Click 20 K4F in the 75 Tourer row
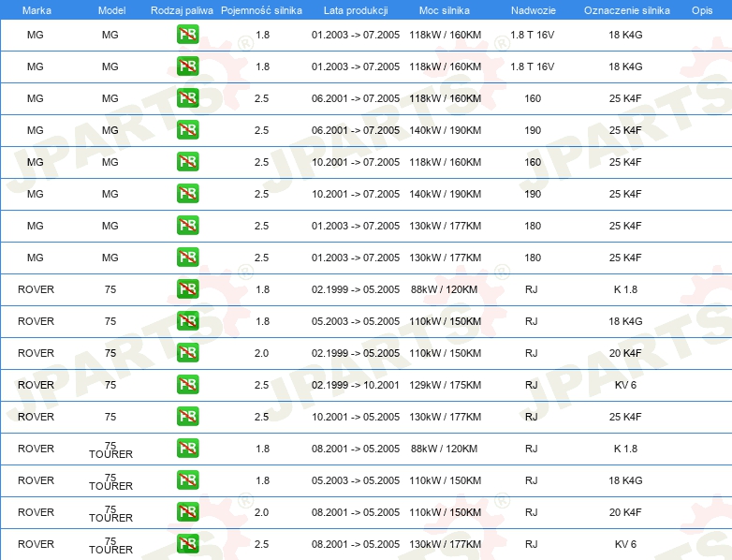This screenshot has width=732, height=560. (625, 512)
